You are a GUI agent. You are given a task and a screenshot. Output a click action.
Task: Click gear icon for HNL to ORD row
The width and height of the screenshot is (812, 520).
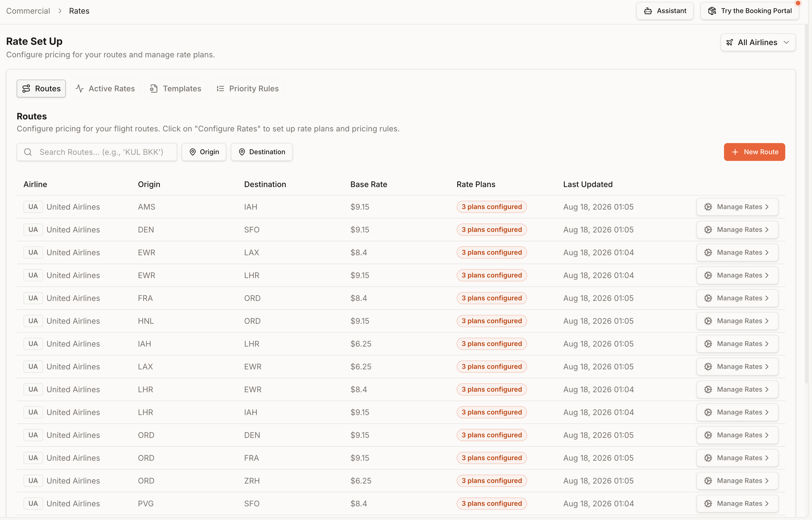pyautogui.click(x=708, y=321)
